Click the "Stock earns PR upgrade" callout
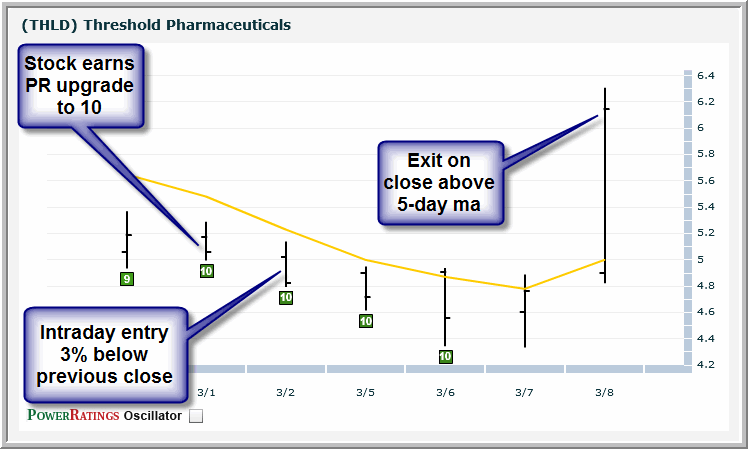Image resolution: width=748 pixels, height=449 pixels. pyautogui.click(x=80, y=86)
